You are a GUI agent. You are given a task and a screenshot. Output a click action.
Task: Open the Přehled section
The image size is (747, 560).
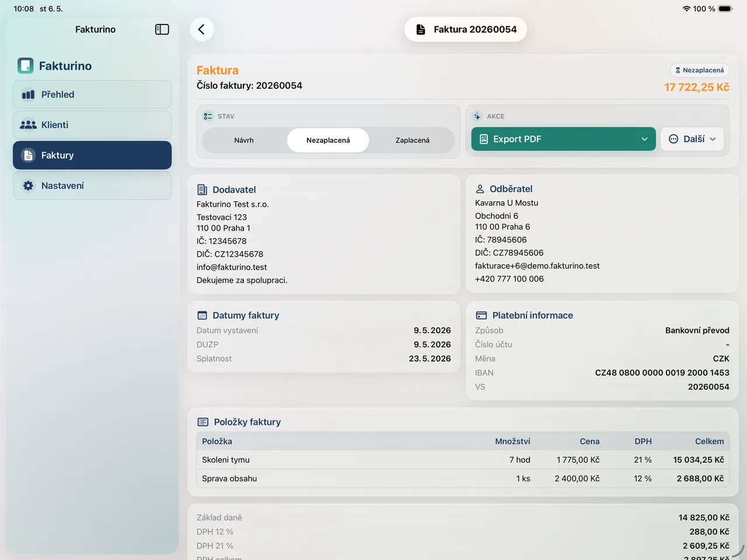pos(92,94)
